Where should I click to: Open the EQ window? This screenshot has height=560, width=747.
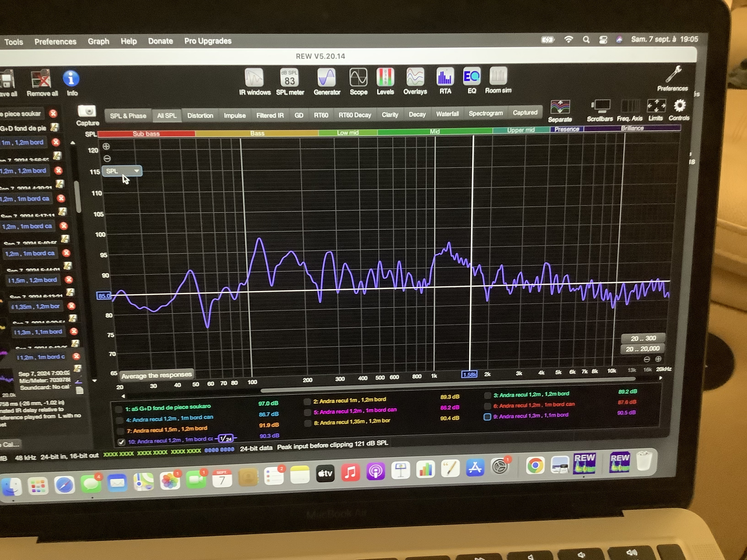pyautogui.click(x=471, y=77)
